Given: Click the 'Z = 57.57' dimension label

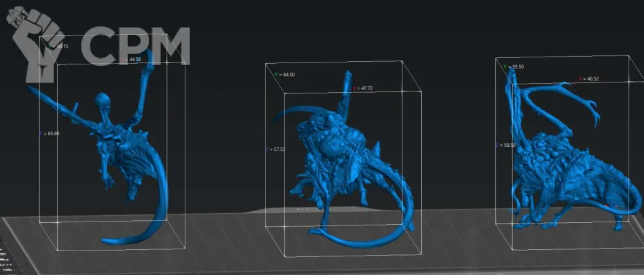Looking at the screenshot, I should pos(275,149).
